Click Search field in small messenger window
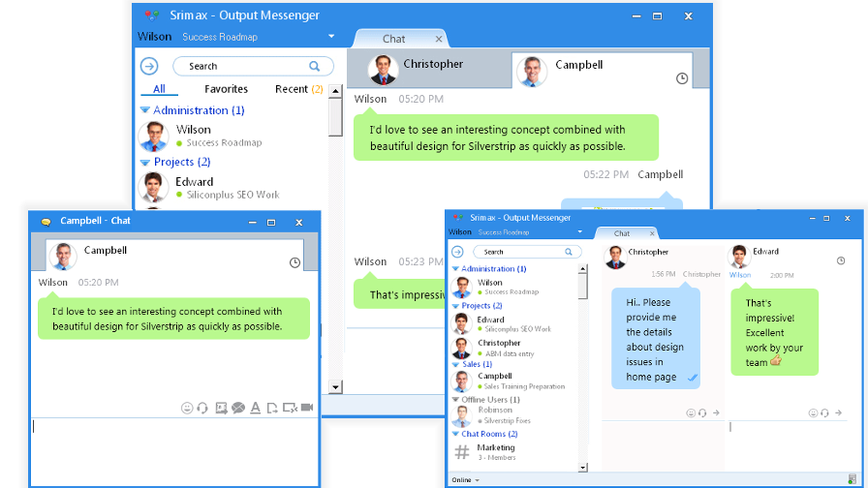868x488 pixels. [528, 252]
